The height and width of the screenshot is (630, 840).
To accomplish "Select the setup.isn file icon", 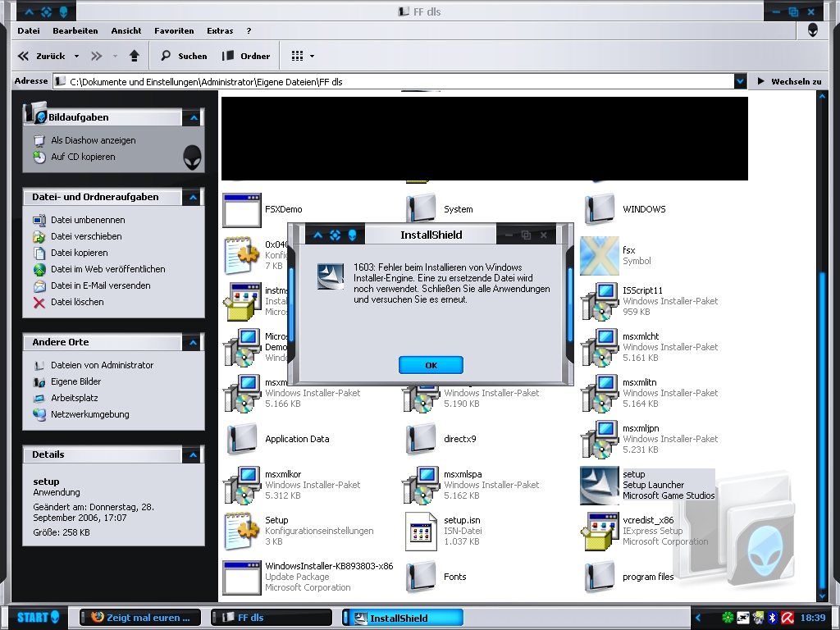I will (x=421, y=531).
